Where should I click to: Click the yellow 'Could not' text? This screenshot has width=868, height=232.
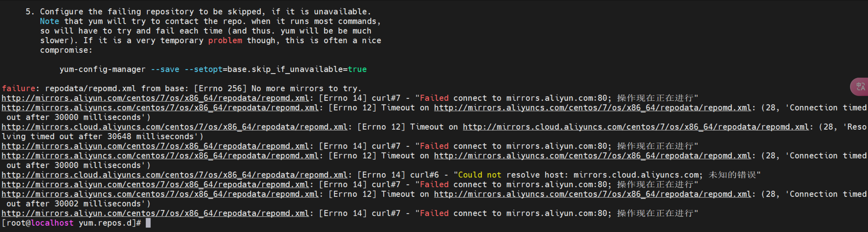(480, 175)
